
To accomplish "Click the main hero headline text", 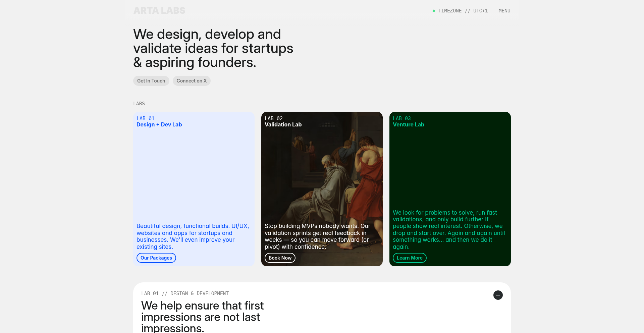I will click(213, 48).
